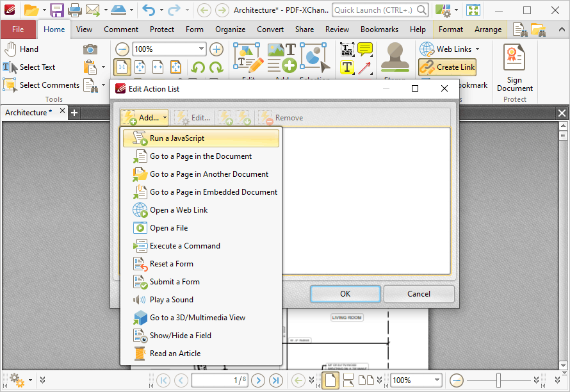Click Cancel in Edit Action List

click(419, 294)
